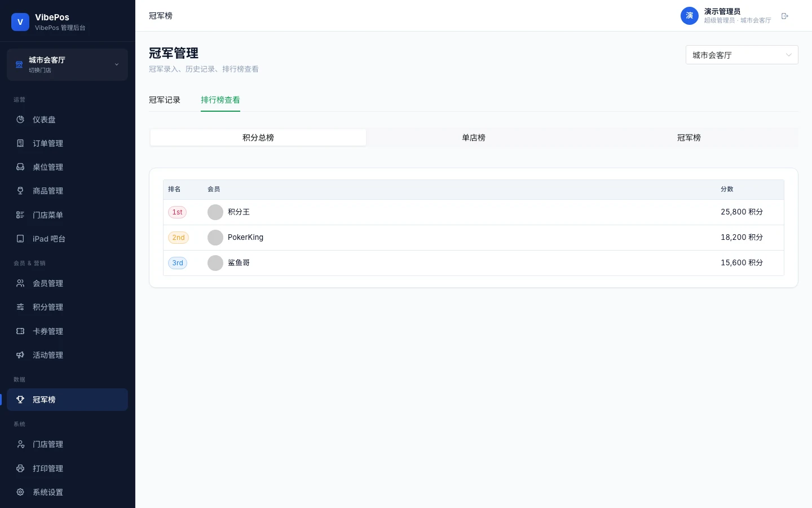
Task: Click avatar of member PokerKing
Action: coord(215,238)
